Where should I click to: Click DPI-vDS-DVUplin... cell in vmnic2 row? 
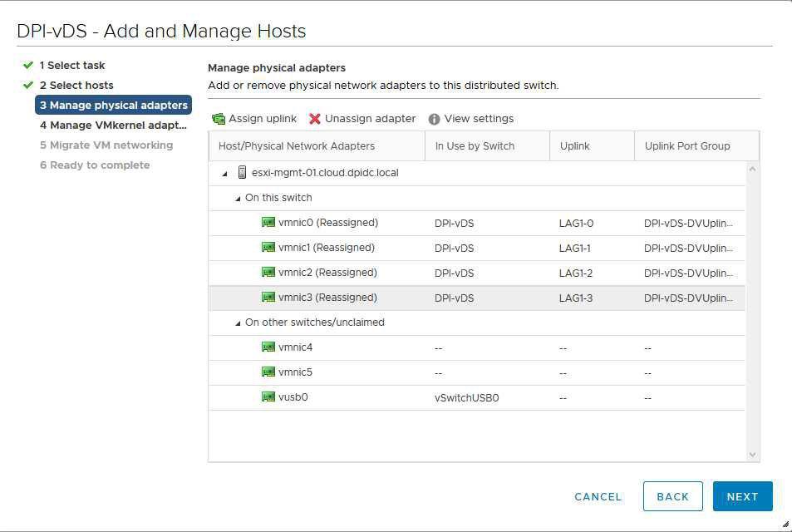coord(688,273)
